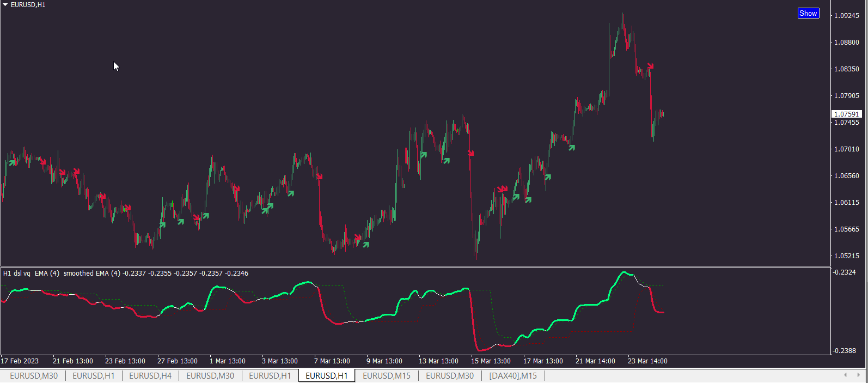Click the -0.2388 indicator scale value

[x=845, y=350]
